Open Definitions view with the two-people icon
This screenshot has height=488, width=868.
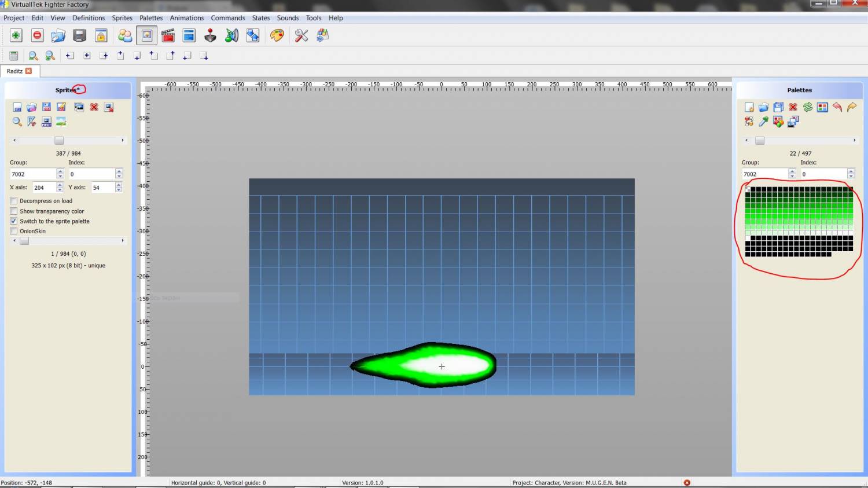pos(125,36)
